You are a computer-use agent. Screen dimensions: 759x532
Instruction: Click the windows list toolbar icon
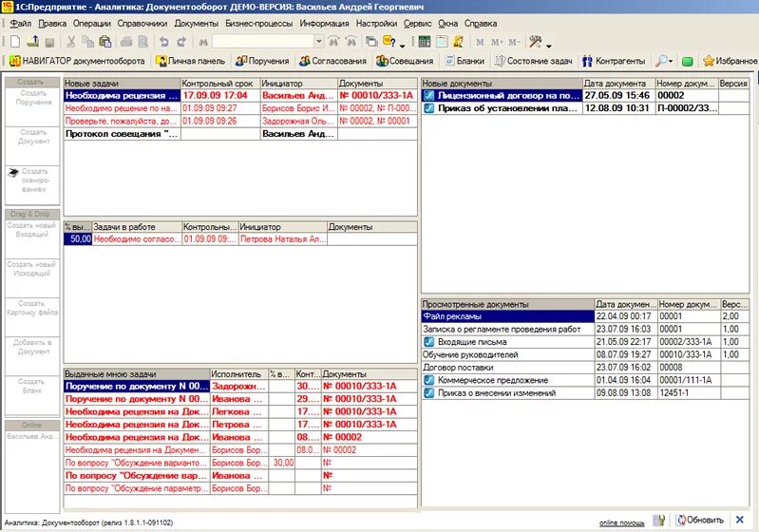(371, 42)
